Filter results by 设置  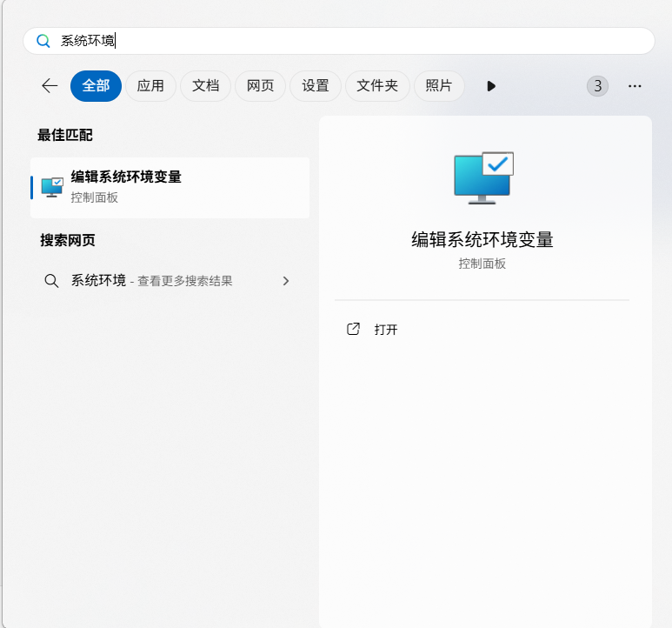(316, 86)
